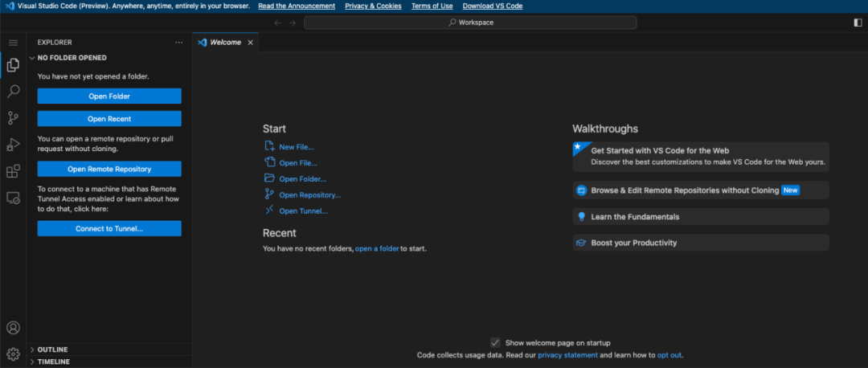
Task: Click the opt out link
Action: click(x=669, y=355)
